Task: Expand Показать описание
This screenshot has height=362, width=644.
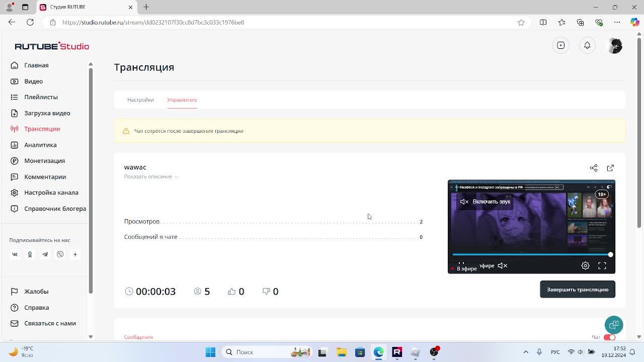Action: tap(151, 176)
